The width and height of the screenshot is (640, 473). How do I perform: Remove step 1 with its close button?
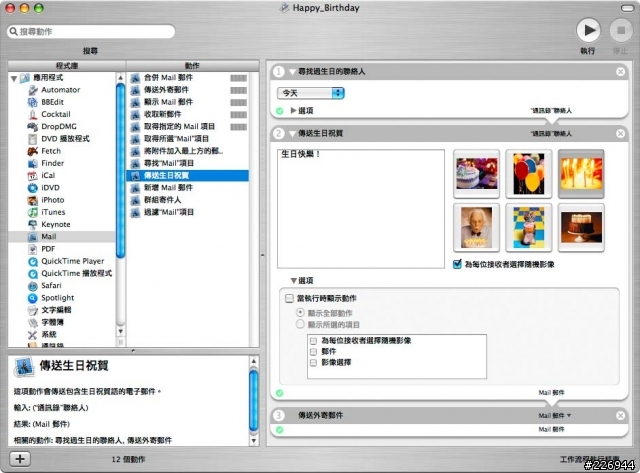click(620, 72)
